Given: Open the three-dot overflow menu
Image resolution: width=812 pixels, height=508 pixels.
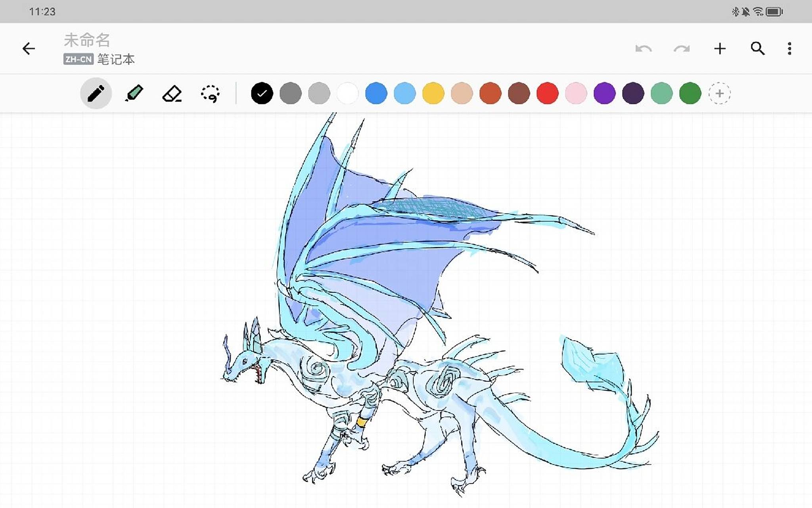Looking at the screenshot, I should coord(789,49).
